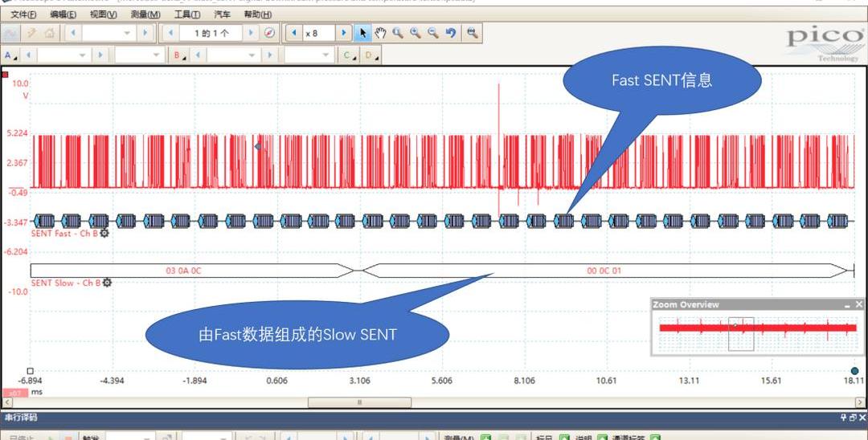Click the Undo Zoom arrow icon
The height and width of the screenshot is (440, 868).
[451, 33]
